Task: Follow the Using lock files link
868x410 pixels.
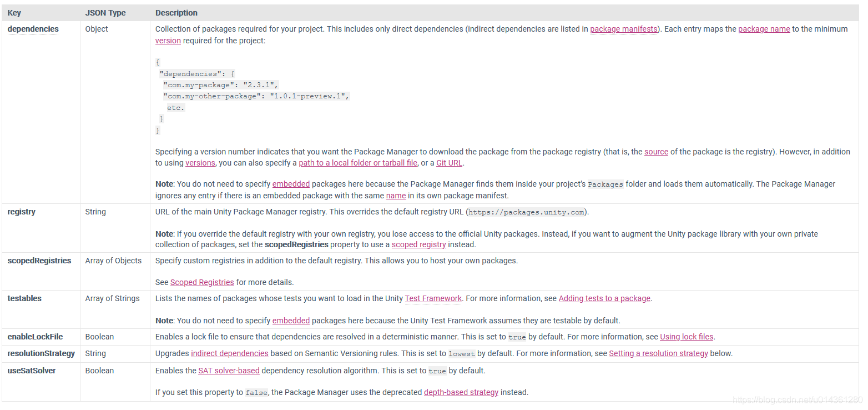Action: 687,337
